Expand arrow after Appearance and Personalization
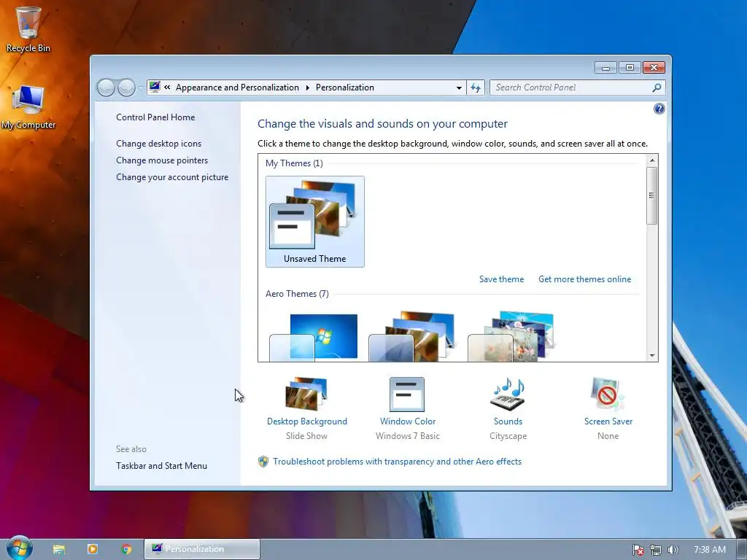The height and width of the screenshot is (560, 747). pos(307,87)
